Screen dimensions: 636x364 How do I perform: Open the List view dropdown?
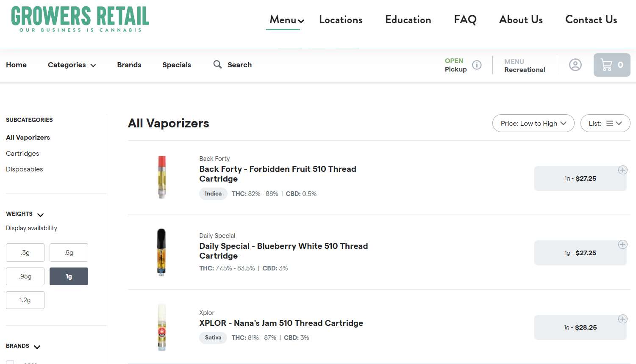pyautogui.click(x=605, y=123)
